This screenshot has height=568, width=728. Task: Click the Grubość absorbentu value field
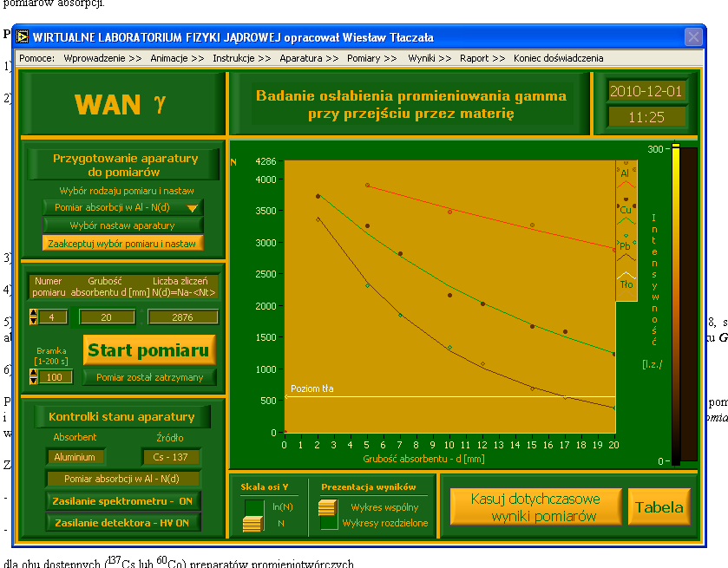[x=107, y=317]
